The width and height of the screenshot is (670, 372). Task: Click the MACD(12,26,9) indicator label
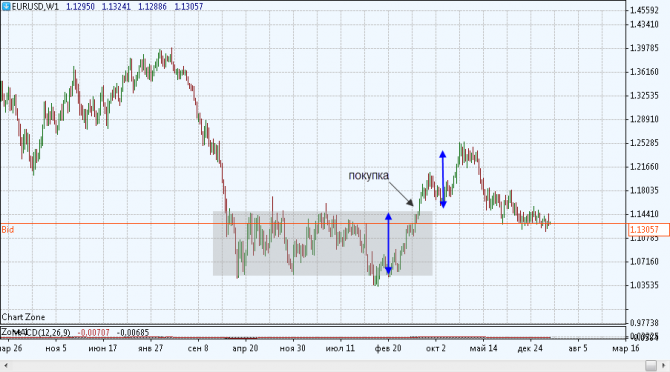click(42, 332)
